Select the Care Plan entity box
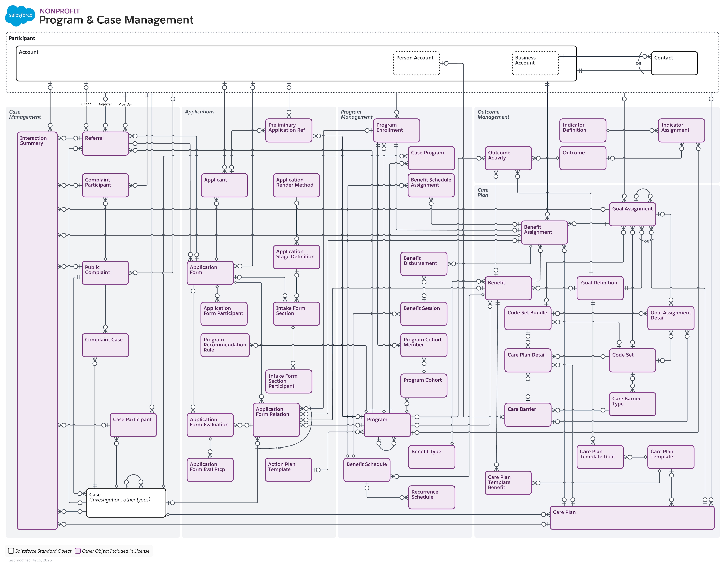The image size is (728, 567). tap(632, 518)
